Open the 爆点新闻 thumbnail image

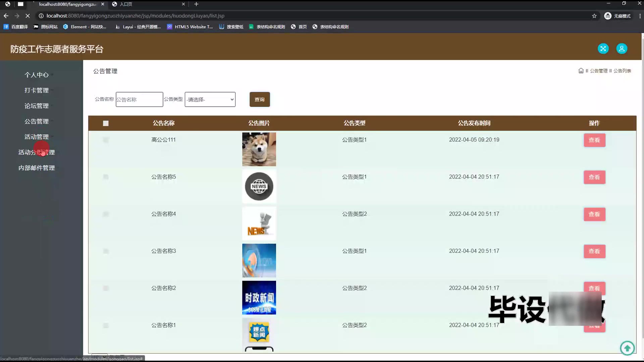[259, 335]
